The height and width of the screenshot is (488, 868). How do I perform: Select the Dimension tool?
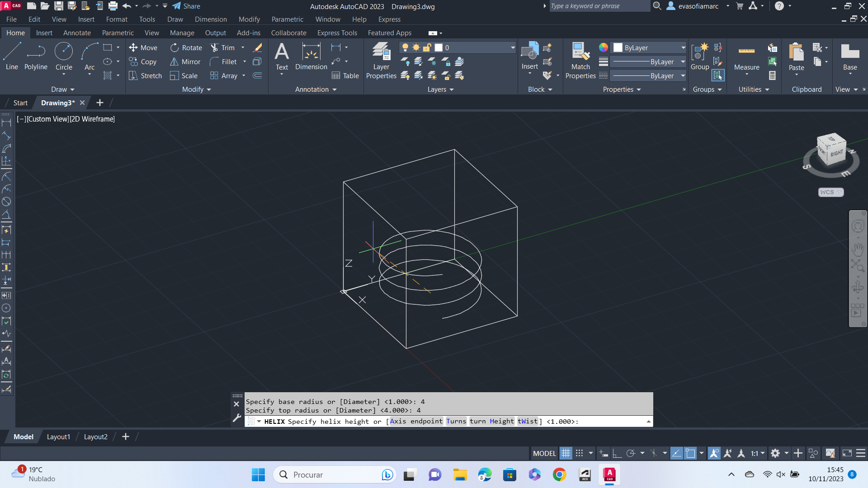pyautogui.click(x=311, y=56)
